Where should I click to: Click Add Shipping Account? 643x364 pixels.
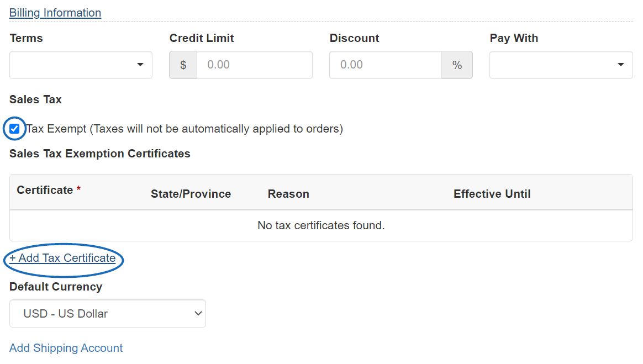pos(66,348)
